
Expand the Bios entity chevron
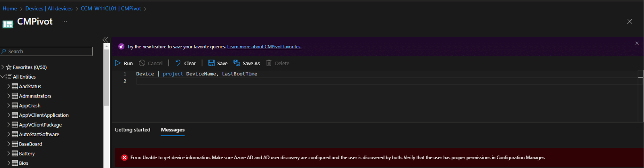point(9,163)
